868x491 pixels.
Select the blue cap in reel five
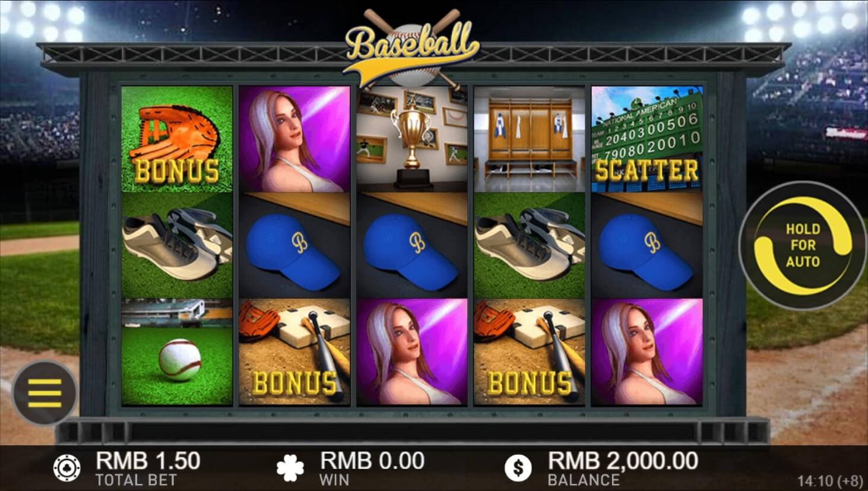click(647, 245)
